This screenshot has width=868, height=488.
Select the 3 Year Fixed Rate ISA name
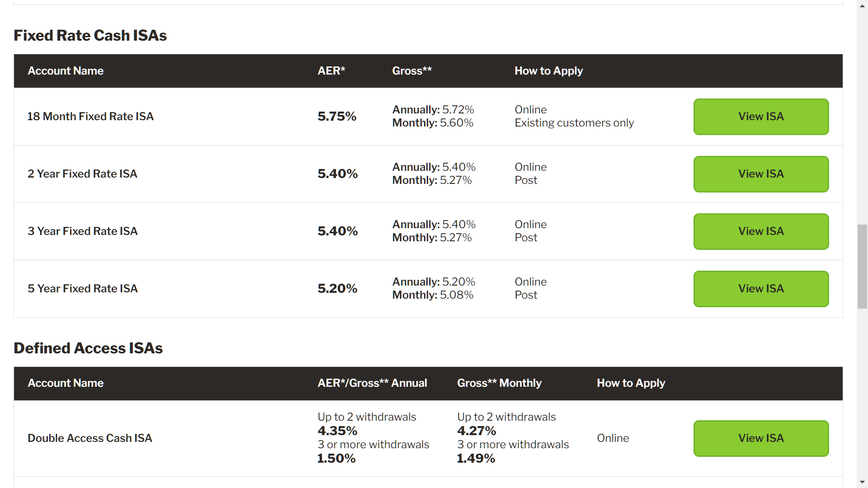(83, 231)
